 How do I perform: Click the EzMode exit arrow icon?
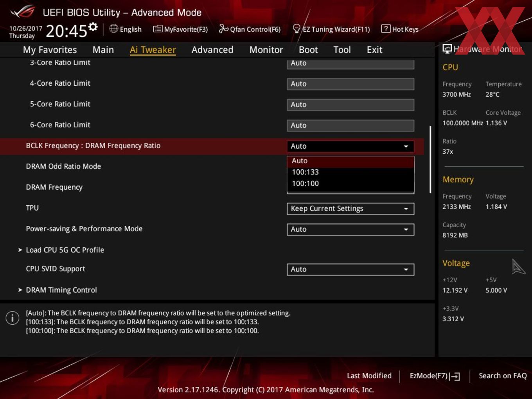(455, 376)
